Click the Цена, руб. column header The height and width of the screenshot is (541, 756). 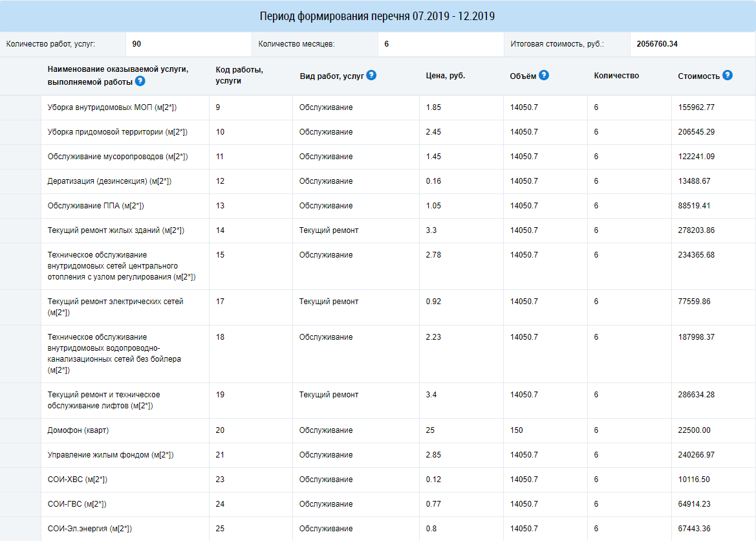click(446, 75)
